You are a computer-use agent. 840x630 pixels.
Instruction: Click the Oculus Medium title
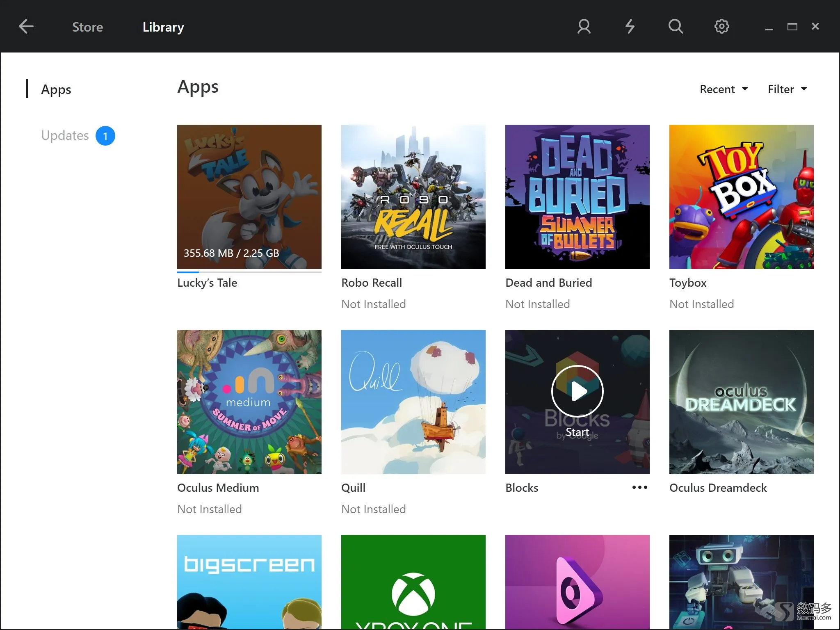click(218, 488)
